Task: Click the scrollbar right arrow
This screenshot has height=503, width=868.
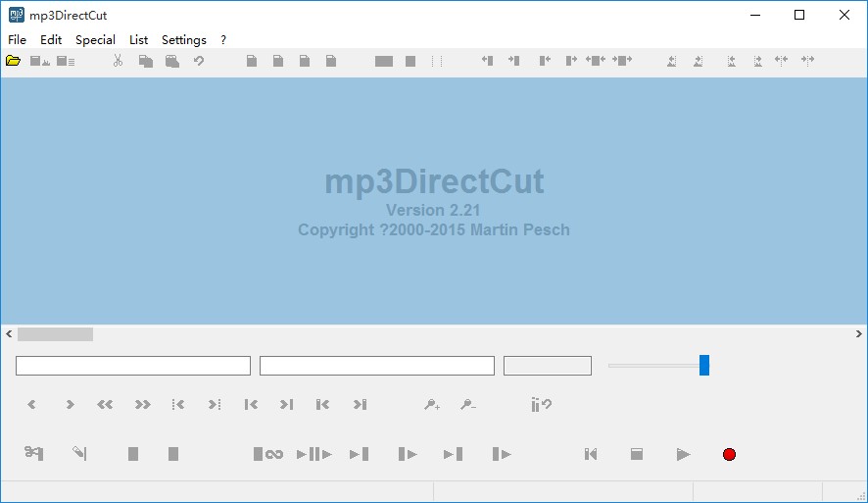Action: (858, 334)
